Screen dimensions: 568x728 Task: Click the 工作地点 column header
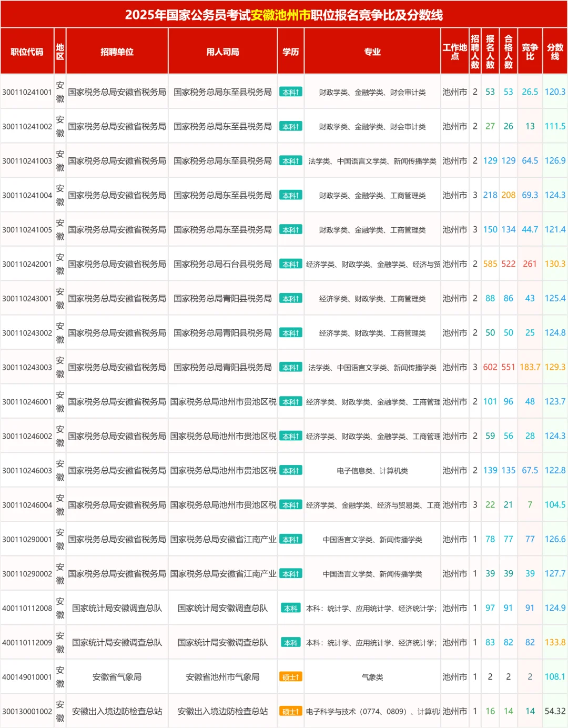pos(454,52)
